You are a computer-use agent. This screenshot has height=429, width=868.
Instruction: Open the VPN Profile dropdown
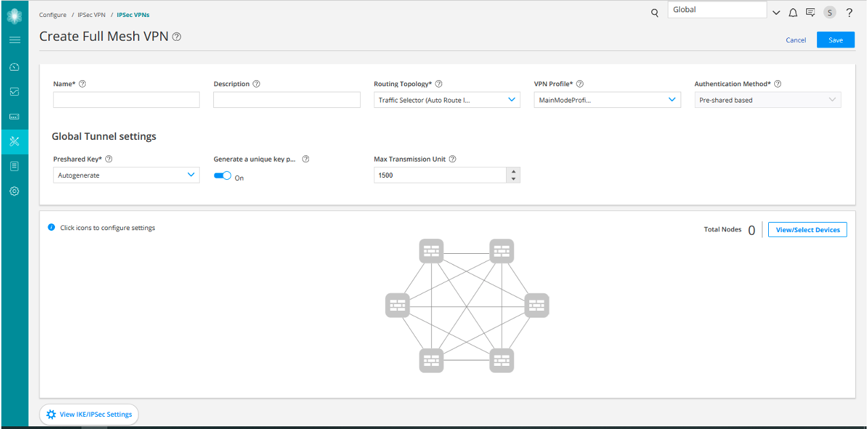click(672, 100)
